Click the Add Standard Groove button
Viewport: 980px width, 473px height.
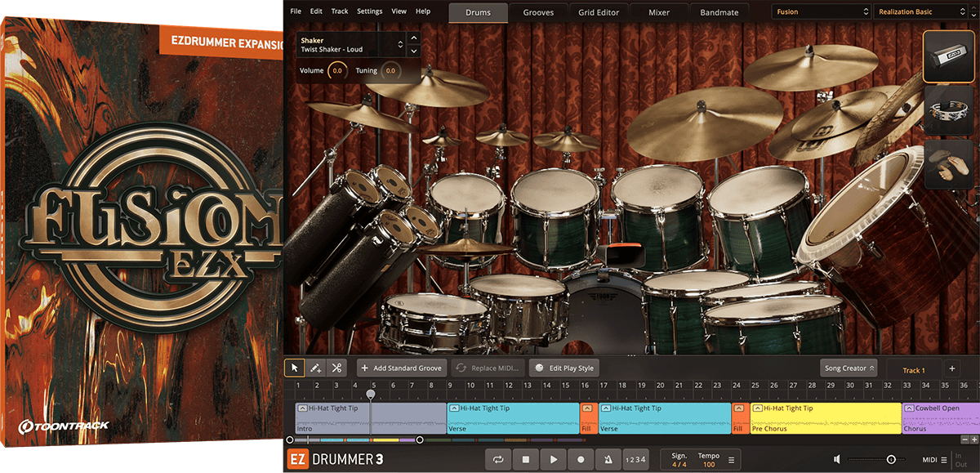(x=402, y=368)
